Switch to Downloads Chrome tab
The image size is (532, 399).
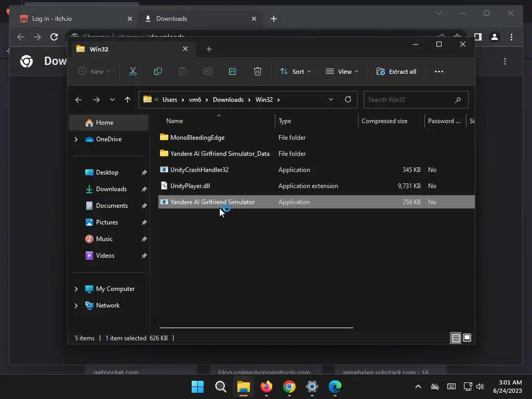200,19
